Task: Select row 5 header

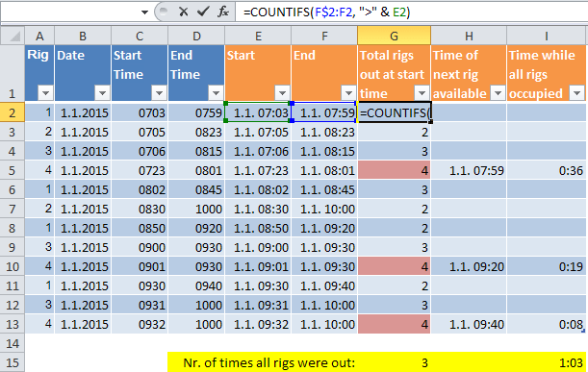Action: (13, 170)
